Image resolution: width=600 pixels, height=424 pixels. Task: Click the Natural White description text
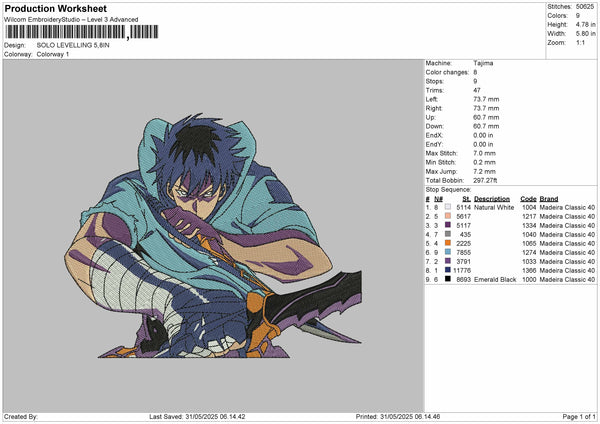[494, 207]
